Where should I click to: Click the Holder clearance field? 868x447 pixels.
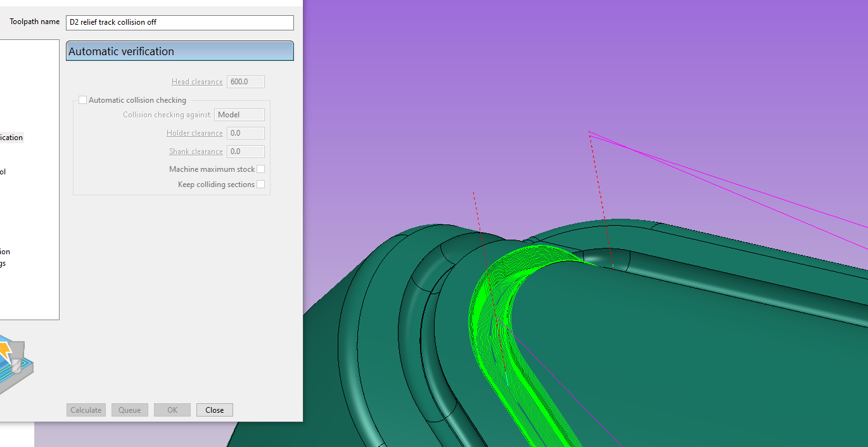(x=246, y=133)
